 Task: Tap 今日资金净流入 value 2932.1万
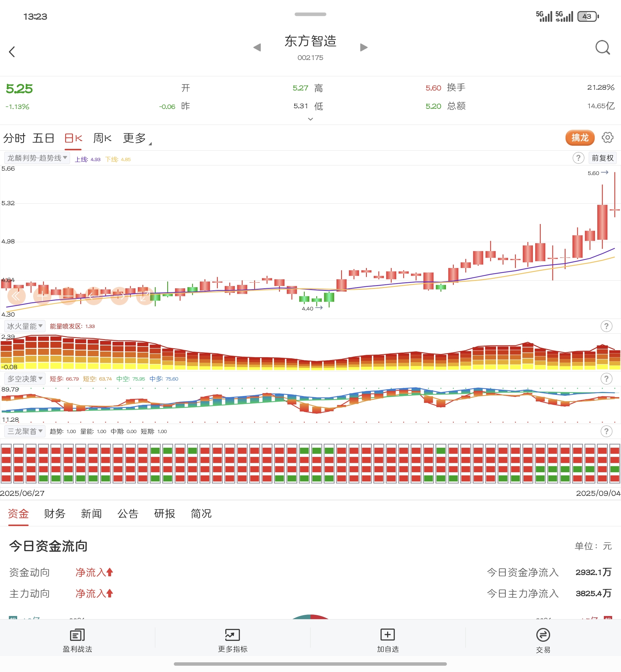tap(594, 572)
